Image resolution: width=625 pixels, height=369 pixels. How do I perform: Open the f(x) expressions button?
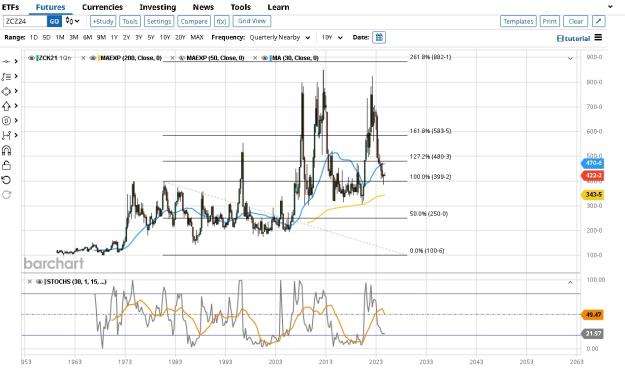click(x=222, y=21)
